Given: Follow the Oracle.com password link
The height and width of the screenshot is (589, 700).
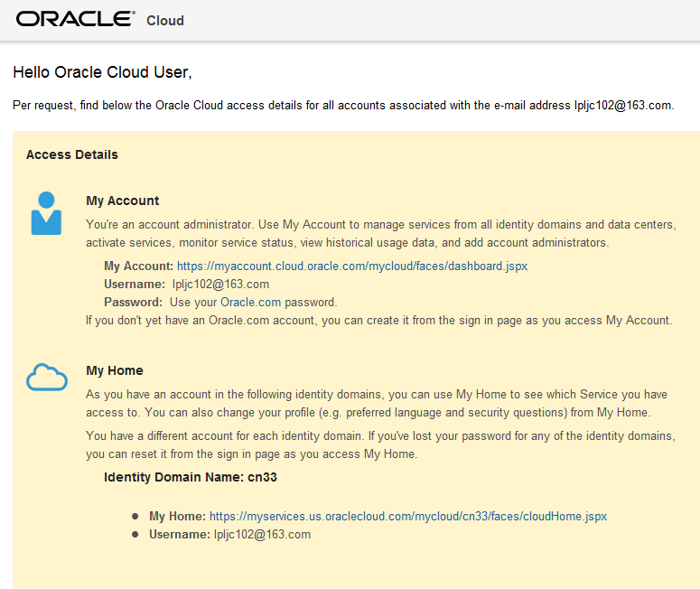Looking at the screenshot, I should pyautogui.click(x=250, y=302).
